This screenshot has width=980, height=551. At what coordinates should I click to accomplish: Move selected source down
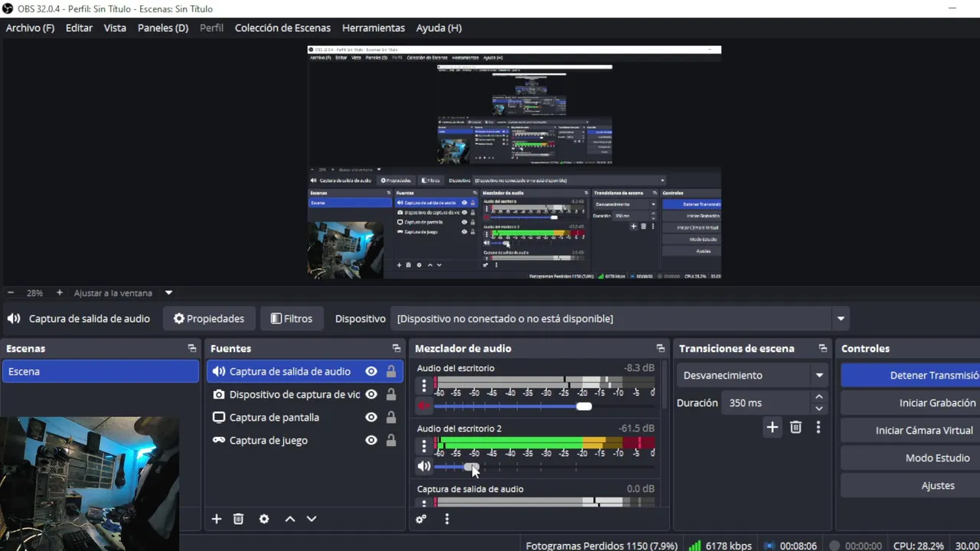point(312,519)
